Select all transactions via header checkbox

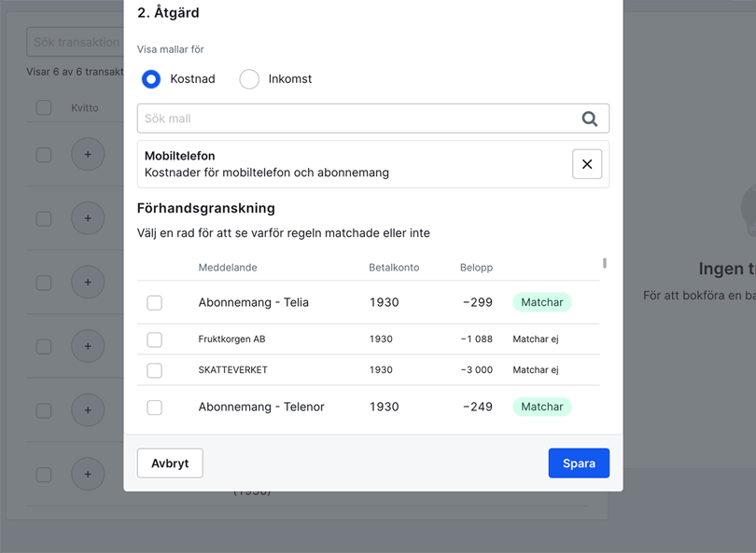43,107
